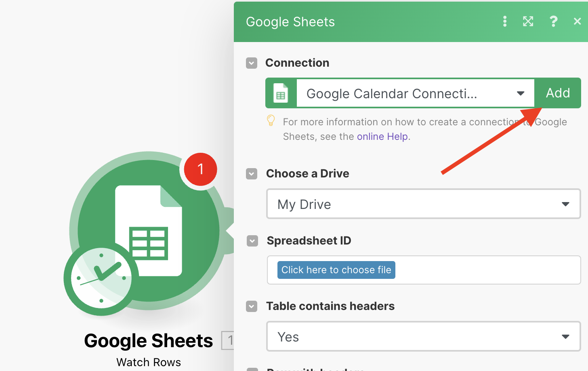Collapse the Connection section toggle

tap(252, 63)
